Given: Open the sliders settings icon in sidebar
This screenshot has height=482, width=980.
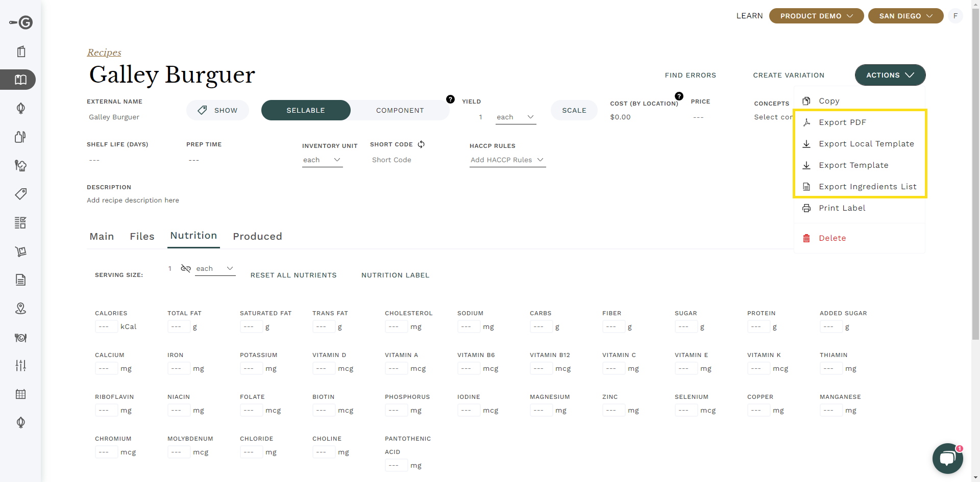Looking at the screenshot, I should (x=20, y=365).
